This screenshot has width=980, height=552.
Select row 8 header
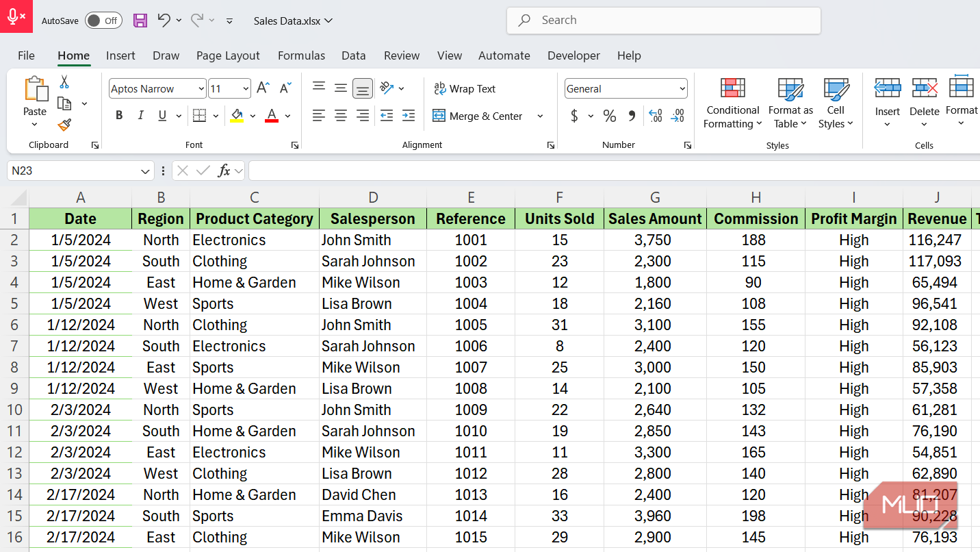click(x=14, y=367)
